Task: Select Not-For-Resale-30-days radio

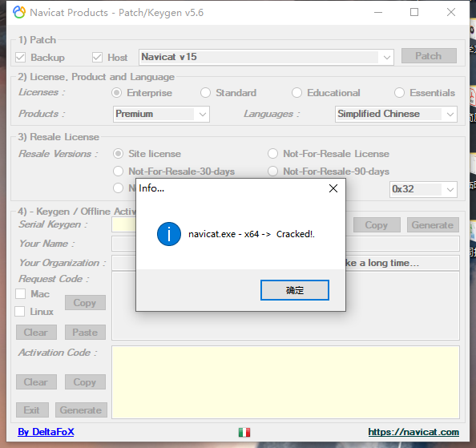Action: click(118, 172)
